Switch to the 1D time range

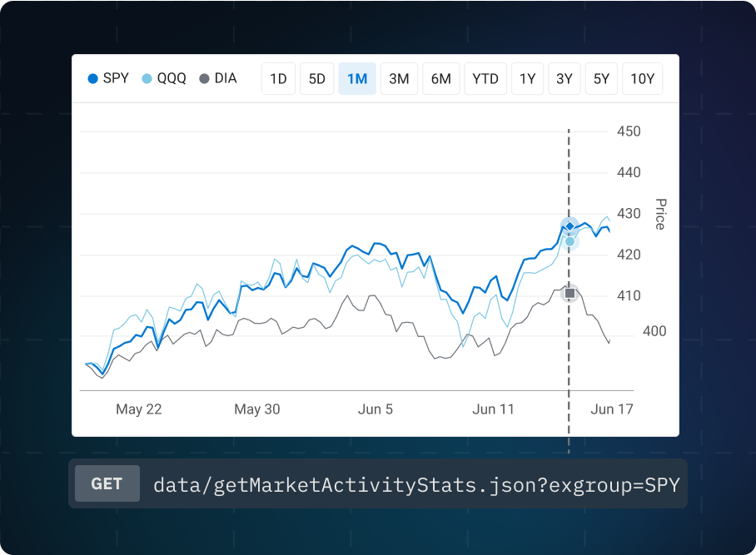pyautogui.click(x=278, y=78)
